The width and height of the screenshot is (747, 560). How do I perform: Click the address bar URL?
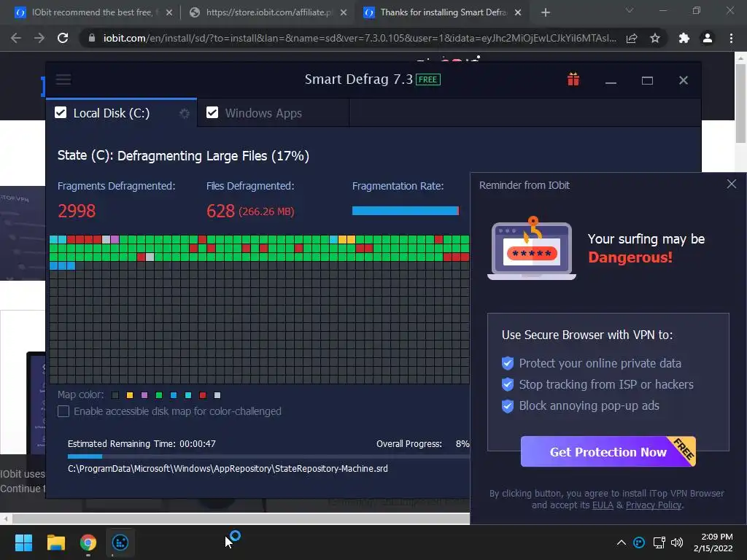coord(360,38)
